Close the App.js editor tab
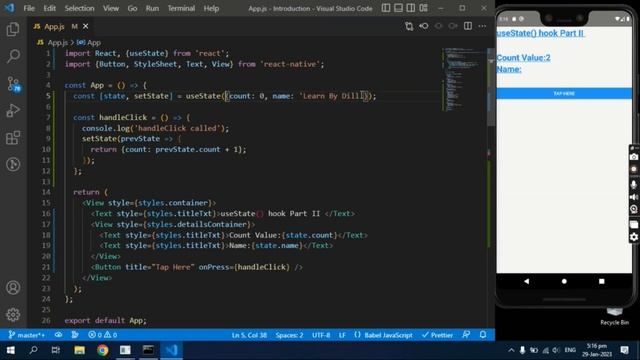This screenshot has width=640, height=360. [x=85, y=26]
